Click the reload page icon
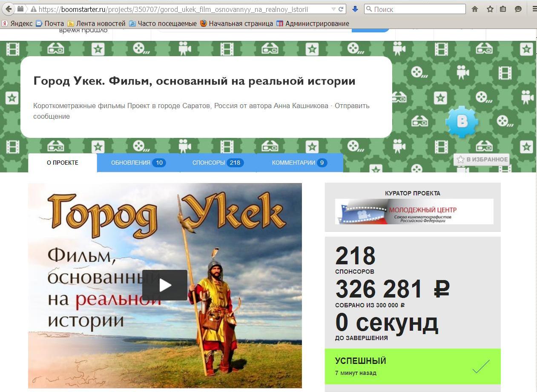The image size is (537, 392). point(341,9)
